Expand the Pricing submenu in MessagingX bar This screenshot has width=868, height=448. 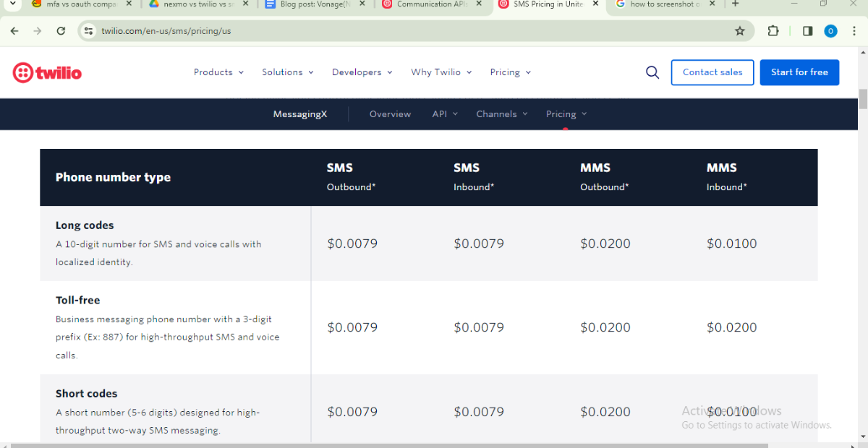coord(566,114)
